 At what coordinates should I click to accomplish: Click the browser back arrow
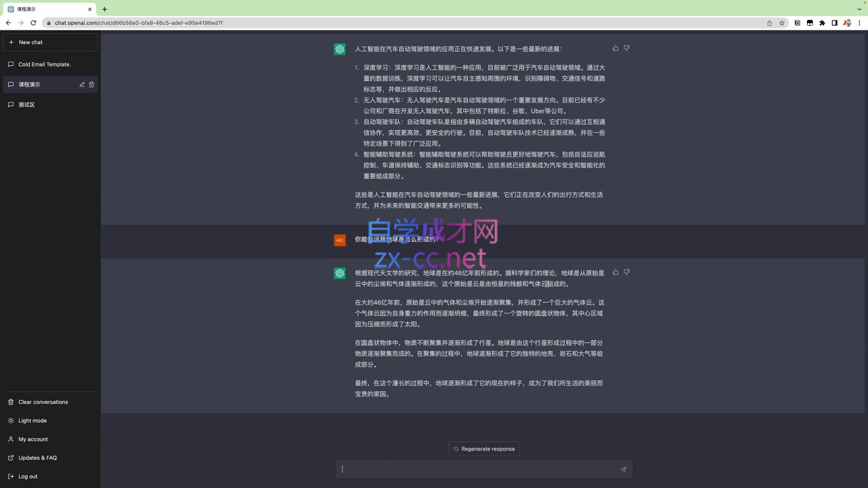pos(8,22)
